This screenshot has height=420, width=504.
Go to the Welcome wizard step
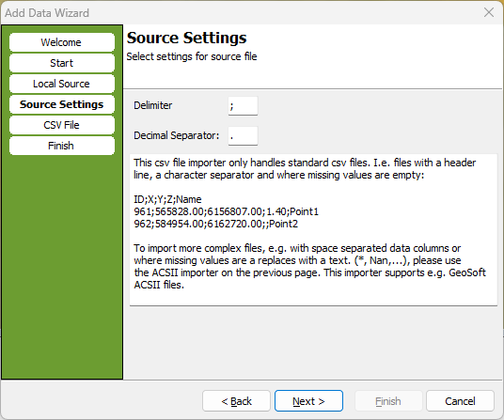(62, 42)
